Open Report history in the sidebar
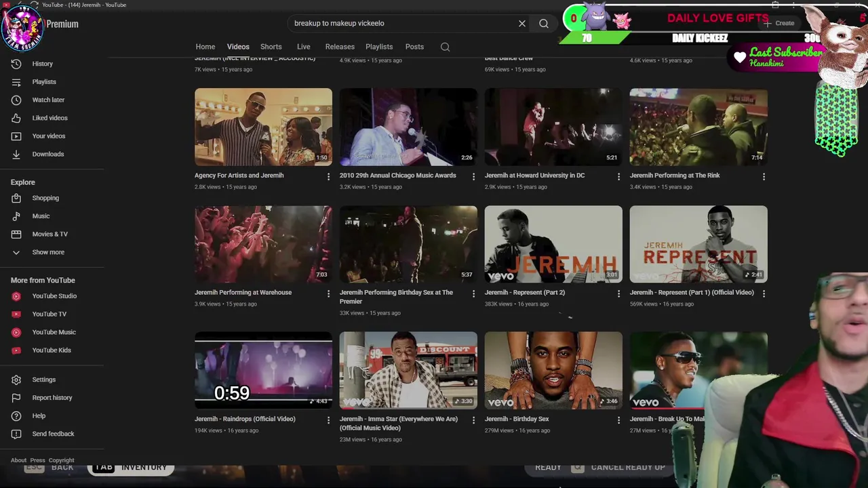Screen dimensions: 868x488 pyautogui.click(x=52, y=398)
